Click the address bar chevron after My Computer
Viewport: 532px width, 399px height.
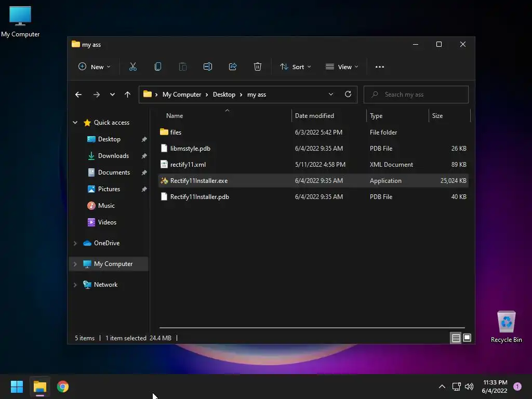tap(207, 95)
